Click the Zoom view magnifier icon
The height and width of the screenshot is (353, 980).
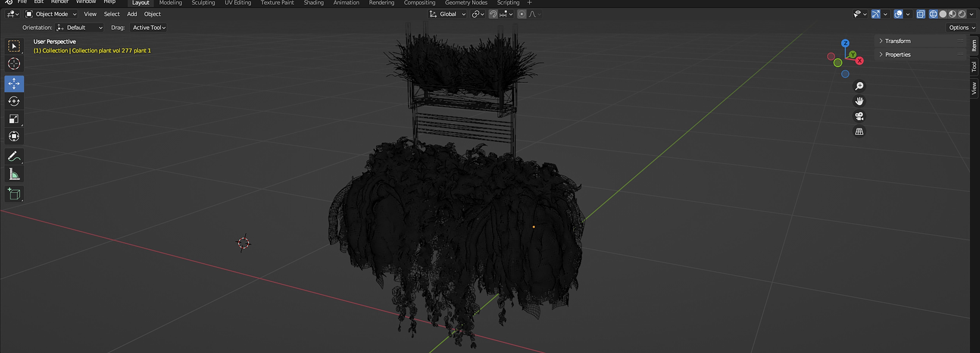click(859, 86)
